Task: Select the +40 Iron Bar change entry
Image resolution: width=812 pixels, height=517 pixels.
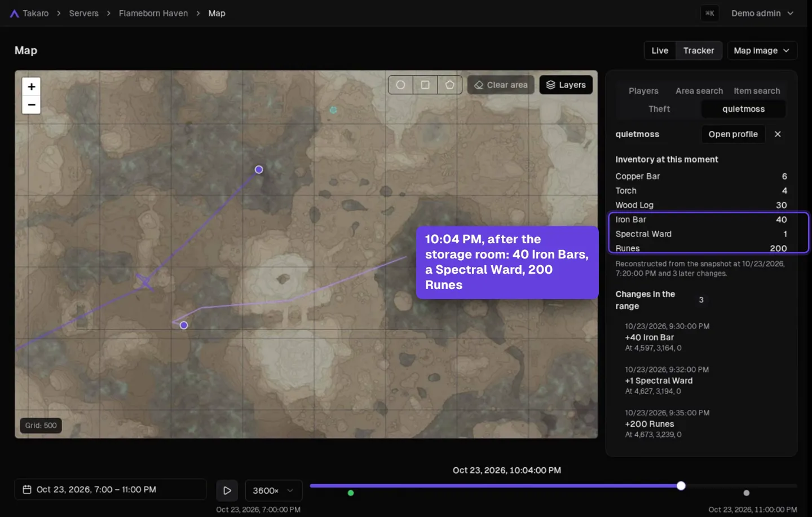Action: (701, 337)
